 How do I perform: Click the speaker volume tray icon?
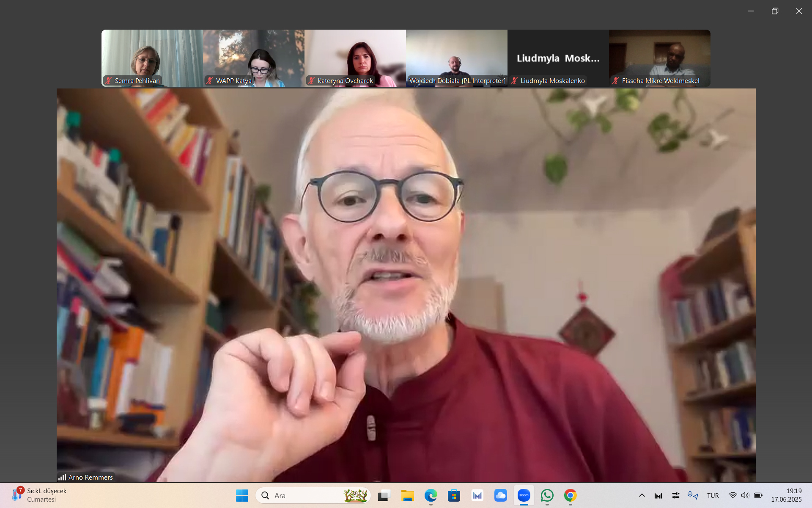click(x=745, y=495)
